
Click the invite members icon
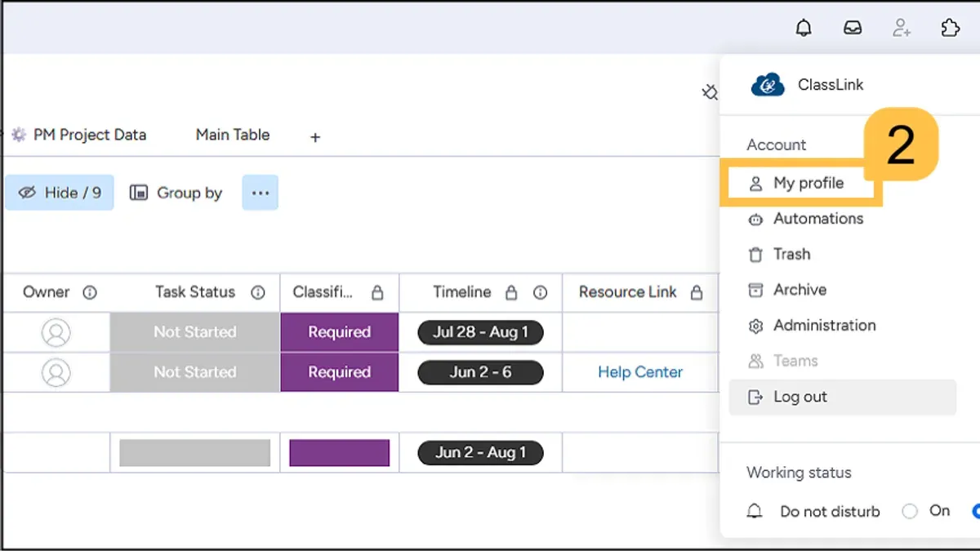[902, 28]
